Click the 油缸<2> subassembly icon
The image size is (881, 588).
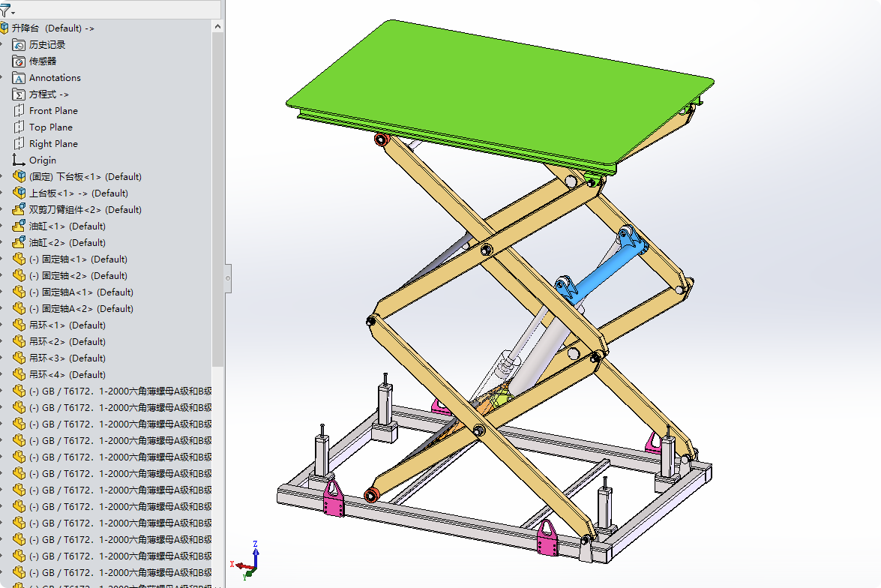point(19,242)
